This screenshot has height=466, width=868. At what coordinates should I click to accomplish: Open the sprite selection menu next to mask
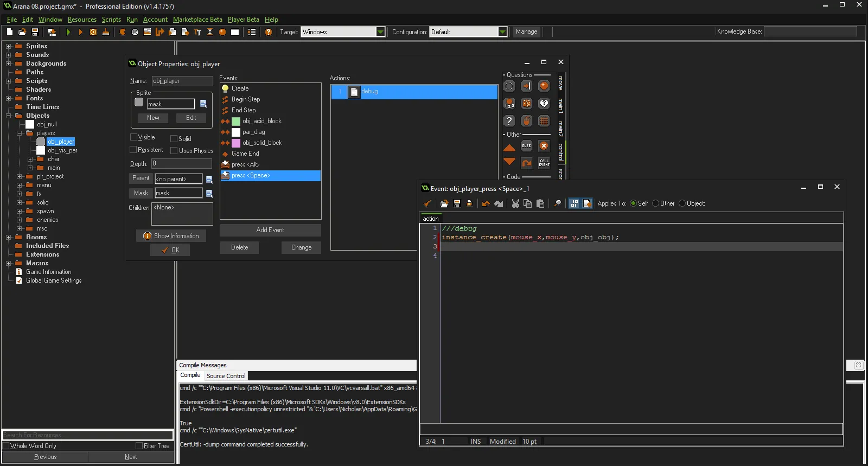[203, 104]
